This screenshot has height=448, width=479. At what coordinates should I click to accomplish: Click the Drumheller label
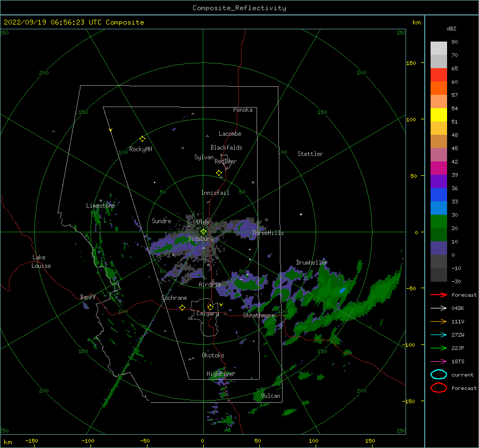pyautogui.click(x=312, y=263)
